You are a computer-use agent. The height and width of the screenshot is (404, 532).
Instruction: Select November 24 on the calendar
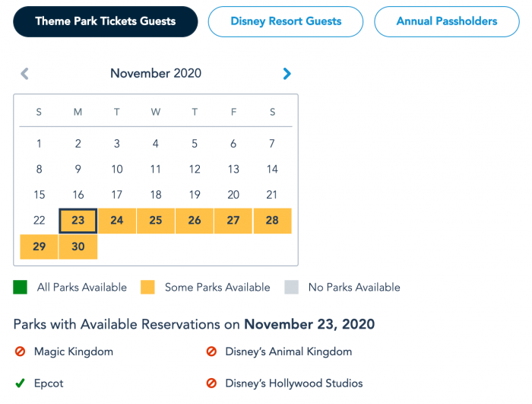pos(117,221)
